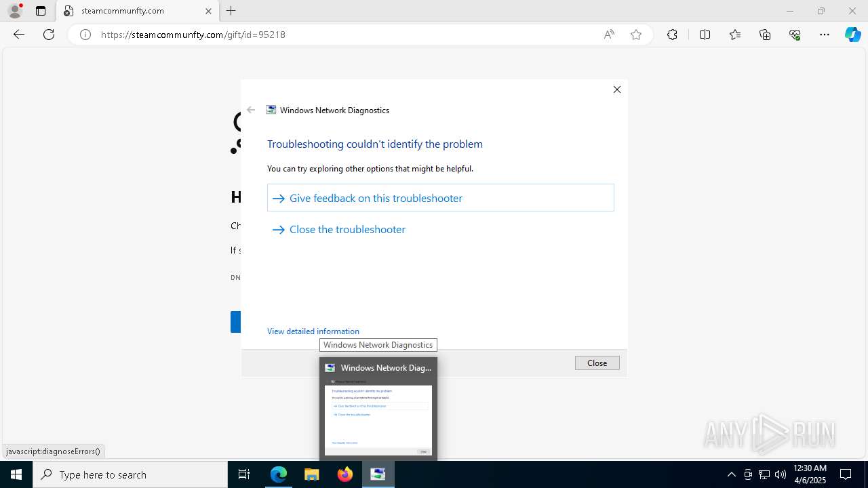
Task: Open the clock showing 12:30 AM
Action: (810, 474)
